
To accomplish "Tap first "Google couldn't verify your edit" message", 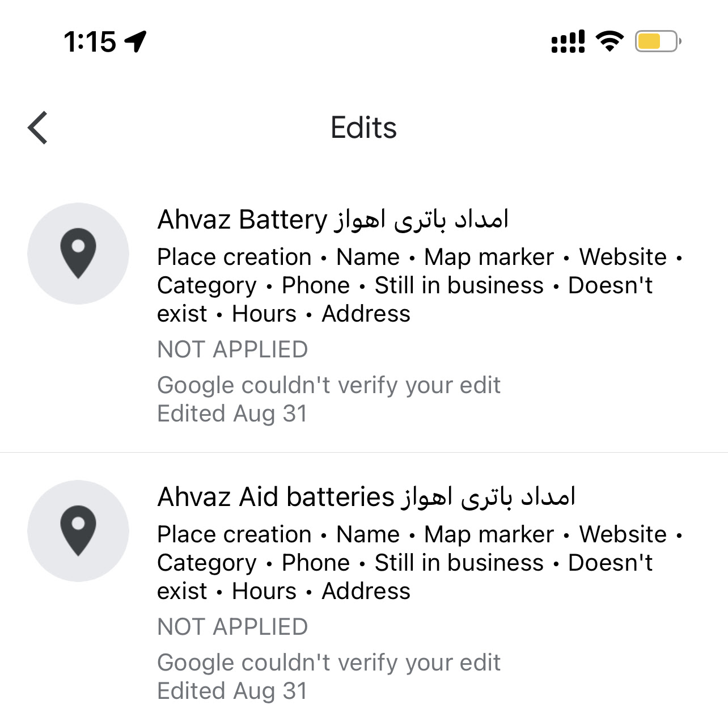I will [x=329, y=386].
